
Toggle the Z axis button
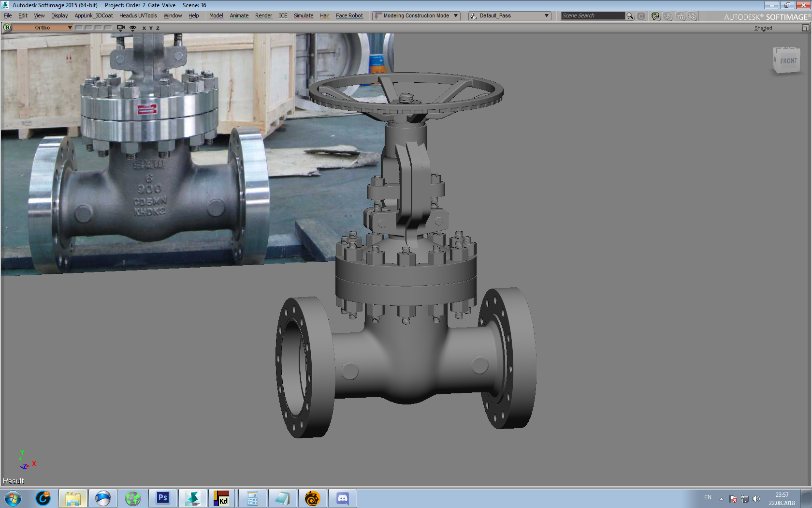[158, 28]
